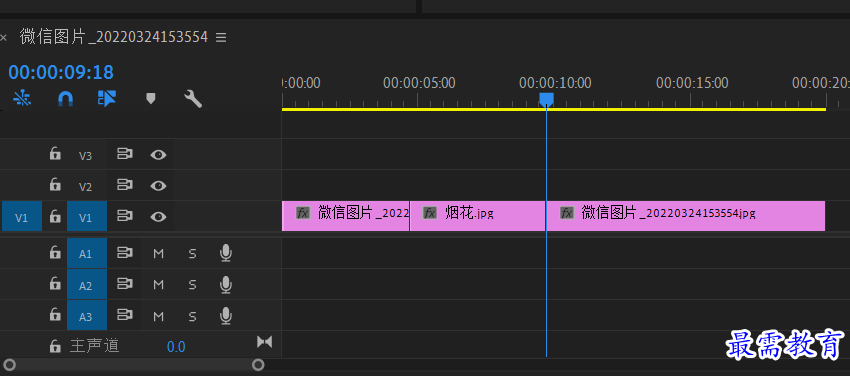Target the V3 track label
This screenshot has width=850, height=376.
pos(86,155)
